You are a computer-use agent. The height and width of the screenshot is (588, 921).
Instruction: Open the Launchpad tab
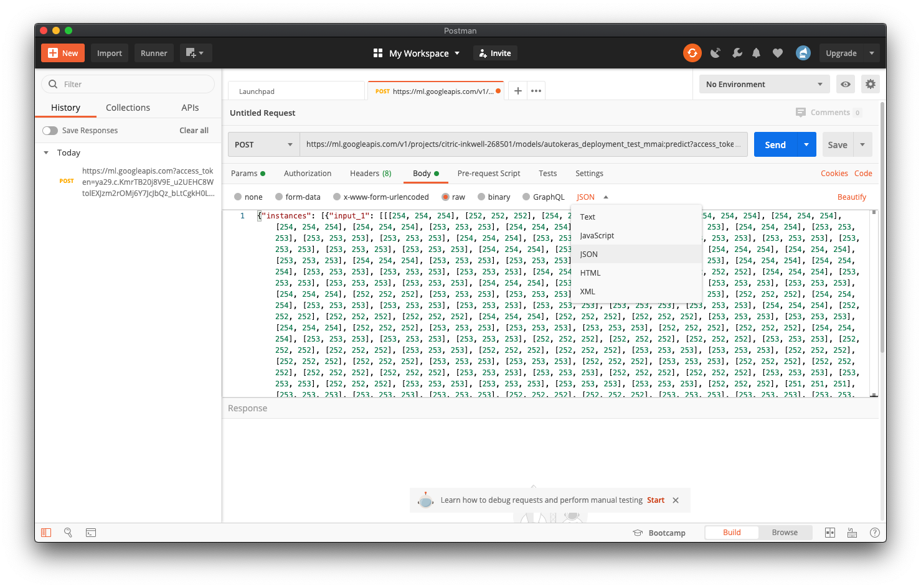pos(296,91)
